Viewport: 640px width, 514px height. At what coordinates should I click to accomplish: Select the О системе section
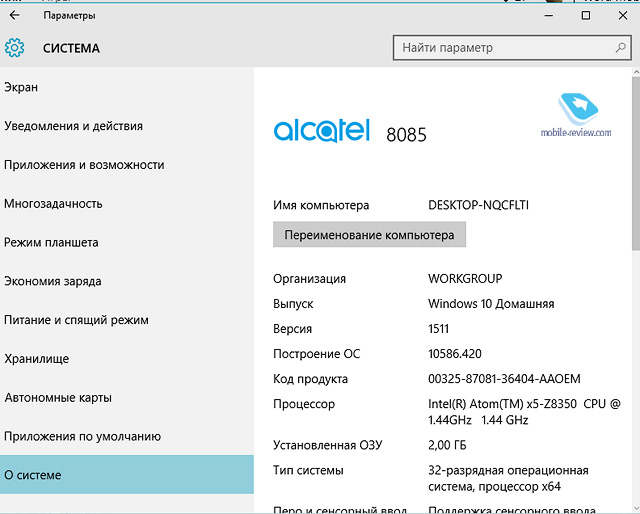point(127,475)
